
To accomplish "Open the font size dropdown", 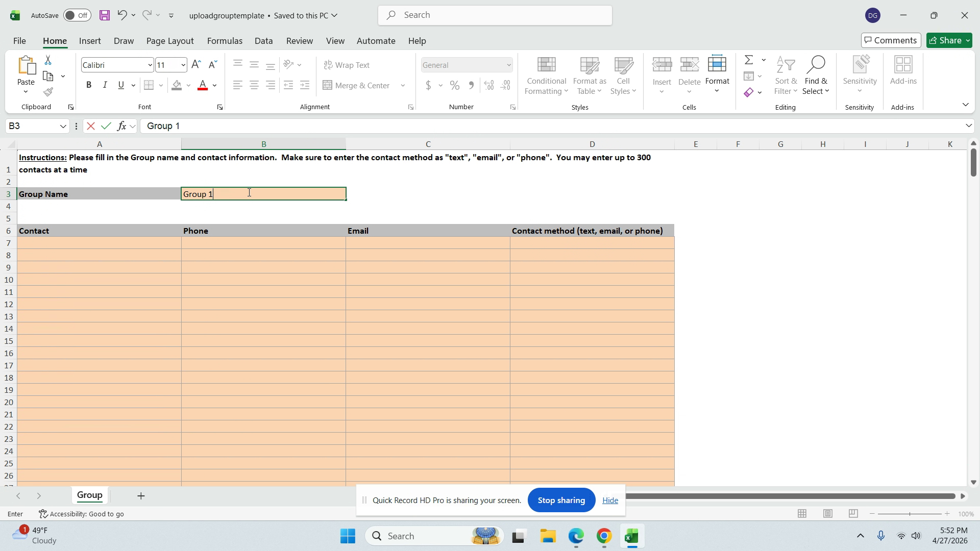I will pyautogui.click(x=183, y=65).
